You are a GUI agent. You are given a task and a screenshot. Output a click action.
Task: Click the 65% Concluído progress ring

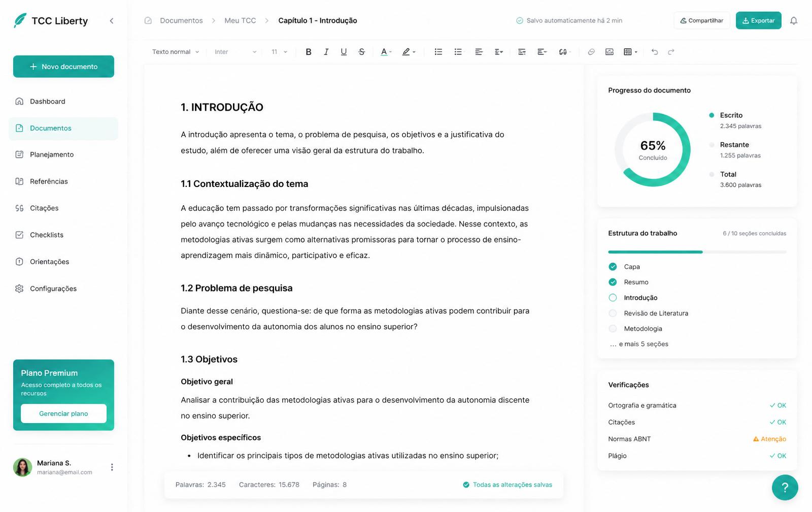pos(653,150)
